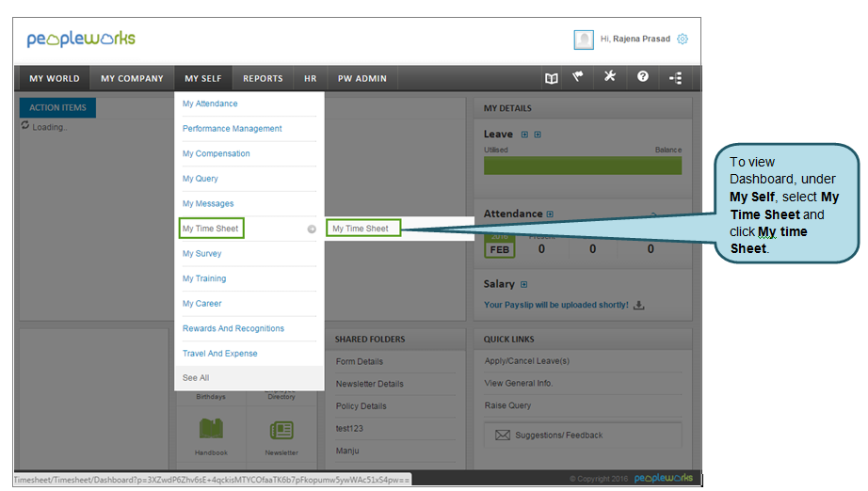The image size is (868, 491).
Task: Expand the plus icon next to Attendance
Action: click(550, 214)
